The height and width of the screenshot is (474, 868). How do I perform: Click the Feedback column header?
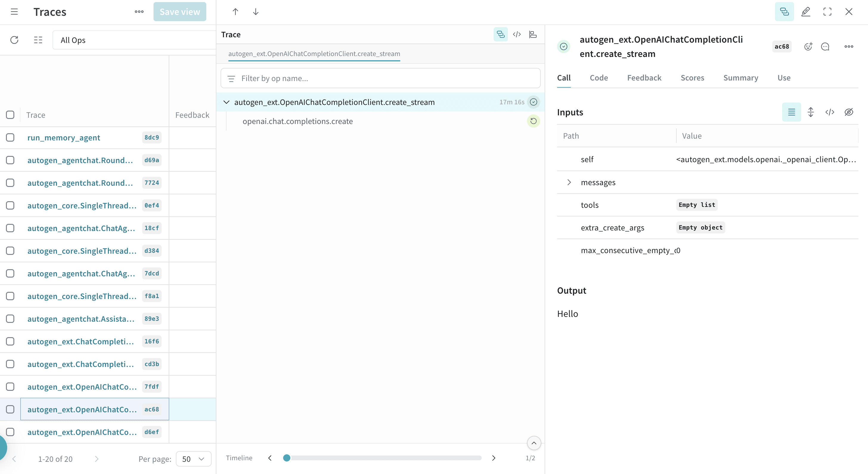(192, 115)
